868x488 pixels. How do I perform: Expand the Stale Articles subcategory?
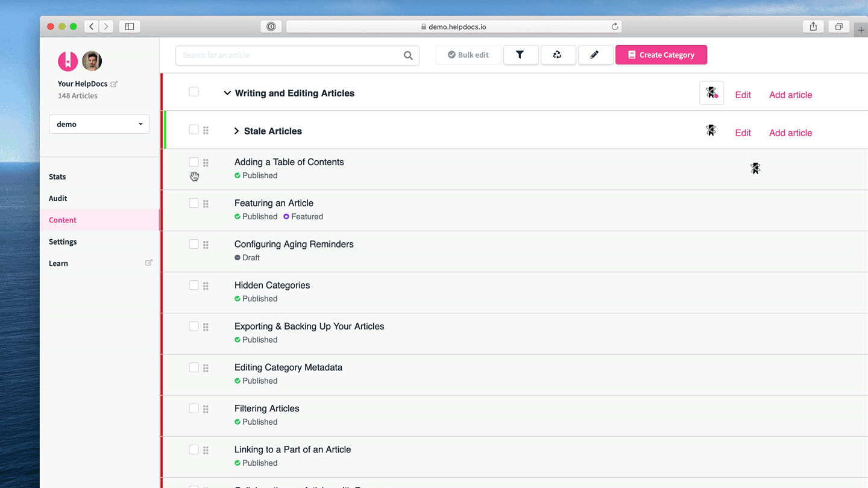click(x=236, y=131)
